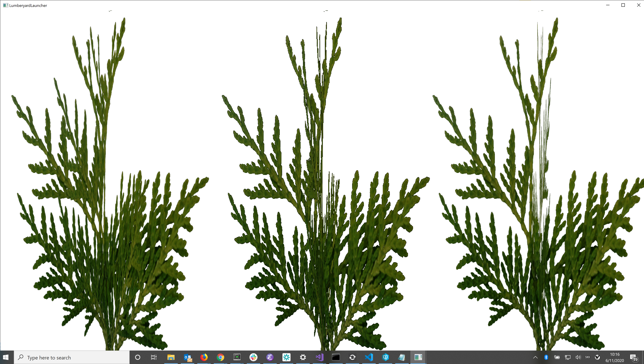Open Google Chrome in the taskbar
644x364 pixels.
pos(221,357)
